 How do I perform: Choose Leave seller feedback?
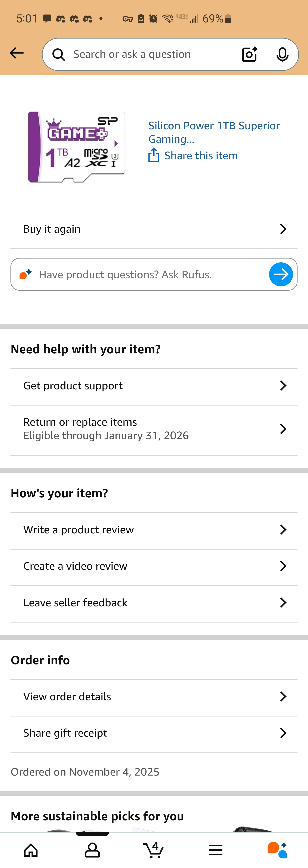pyautogui.click(x=154, y=602)
